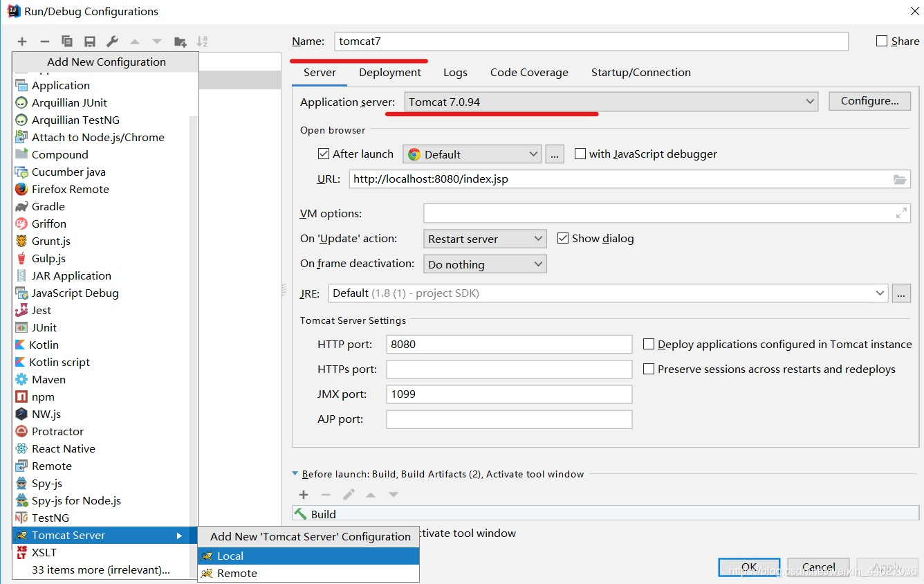Image resolution: width=924 pixels, height=584 pixels.
Task: Expand the VM options field editor
Action: [901, 213]
